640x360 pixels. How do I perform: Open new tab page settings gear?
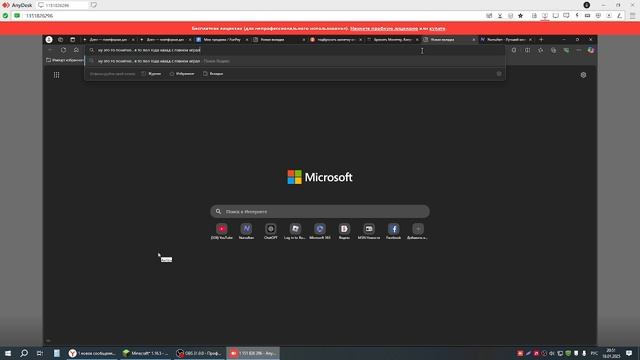coord(583,75)
